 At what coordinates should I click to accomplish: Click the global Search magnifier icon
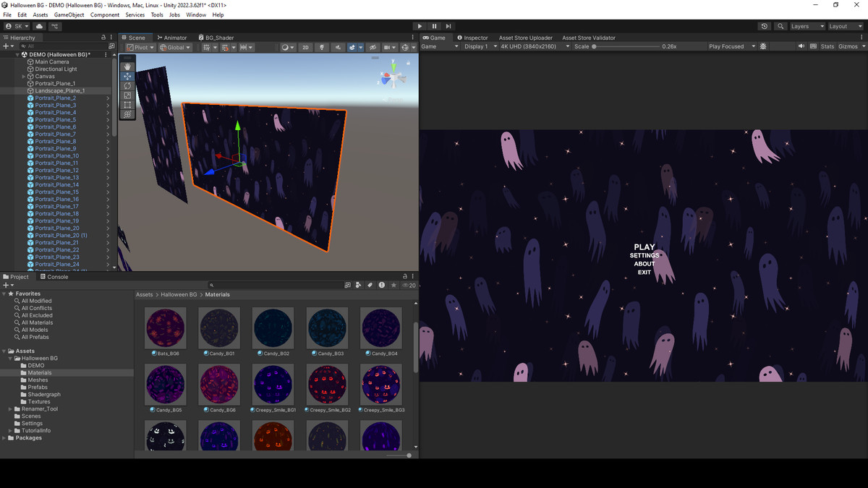pos(780,26)
